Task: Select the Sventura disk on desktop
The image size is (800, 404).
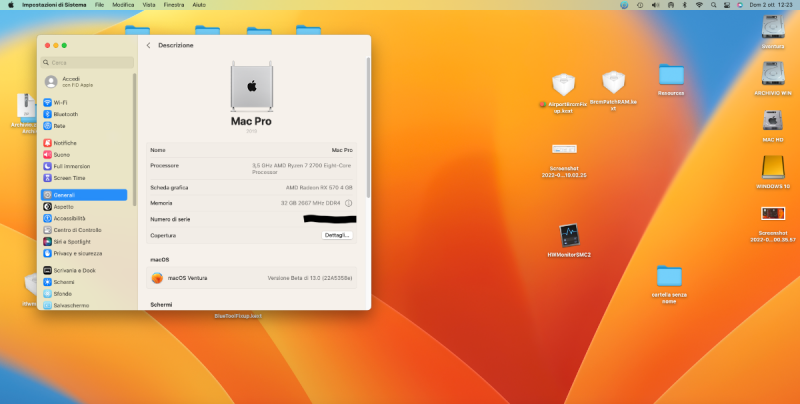Action: point(773,27)
